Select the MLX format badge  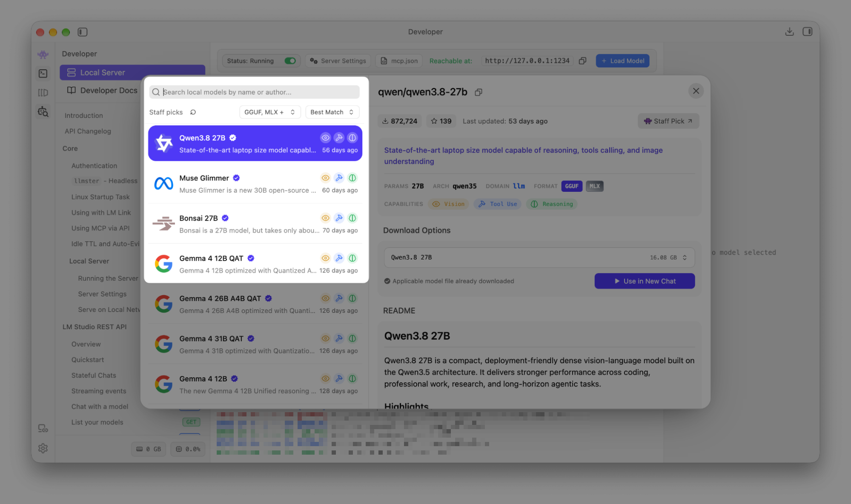click(594, 186)
